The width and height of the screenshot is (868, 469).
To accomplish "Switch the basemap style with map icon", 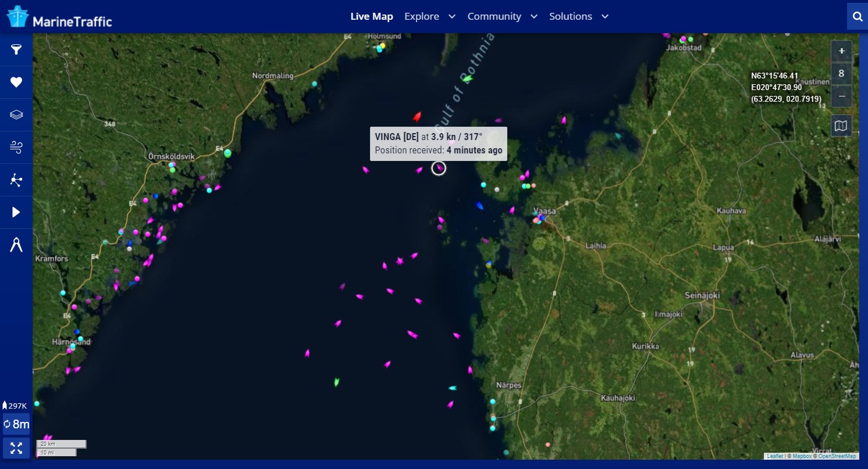I will (841, 126).
